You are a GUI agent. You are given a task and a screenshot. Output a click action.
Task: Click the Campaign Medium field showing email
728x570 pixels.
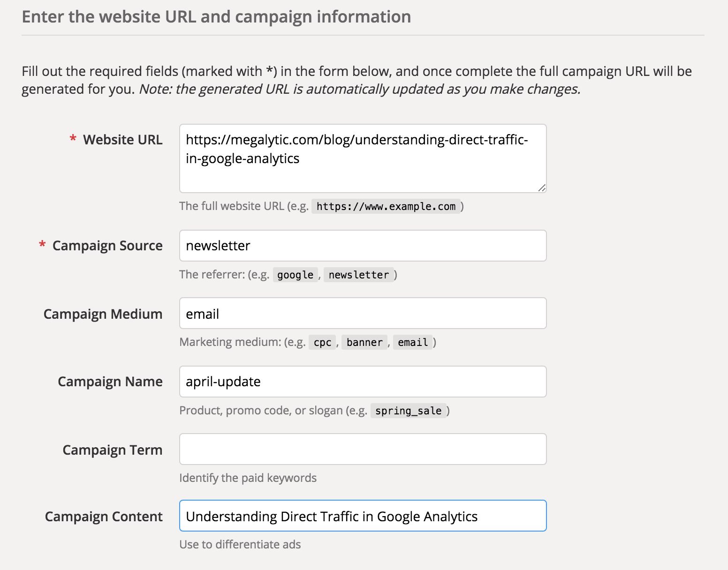coord(362,313)
